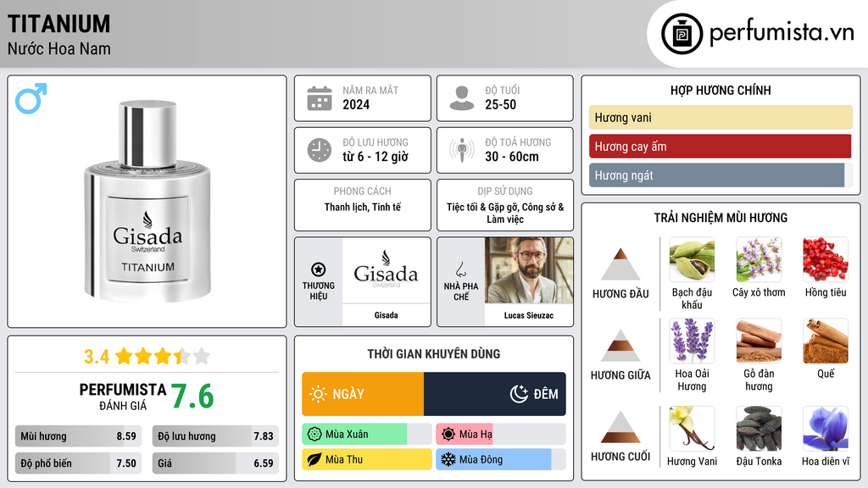The height and width of the screenshot is (488, 868).
Task: Select the orange Ngày daytime segment
Action: click(363, 394)
